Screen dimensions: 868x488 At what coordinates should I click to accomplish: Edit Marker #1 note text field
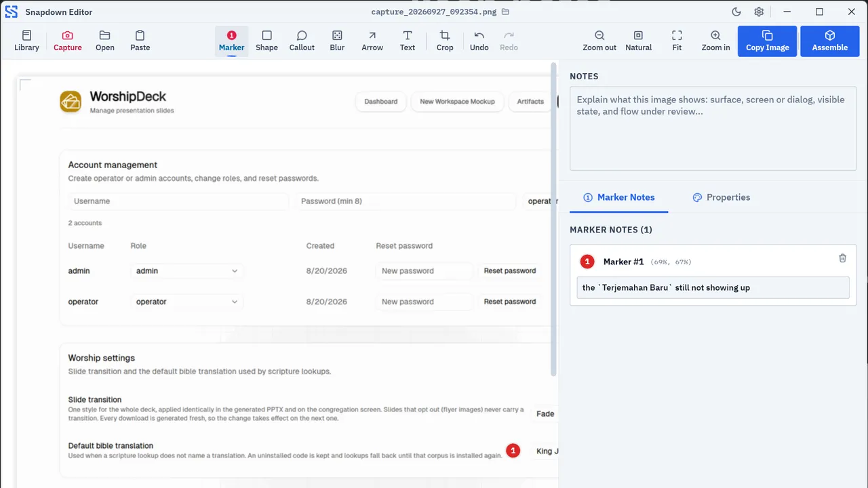[713, 287]
